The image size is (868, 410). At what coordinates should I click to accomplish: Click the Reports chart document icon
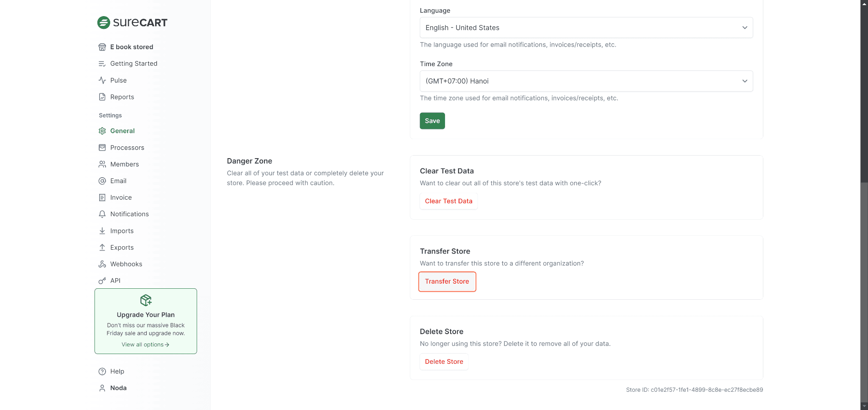[102, 97]
